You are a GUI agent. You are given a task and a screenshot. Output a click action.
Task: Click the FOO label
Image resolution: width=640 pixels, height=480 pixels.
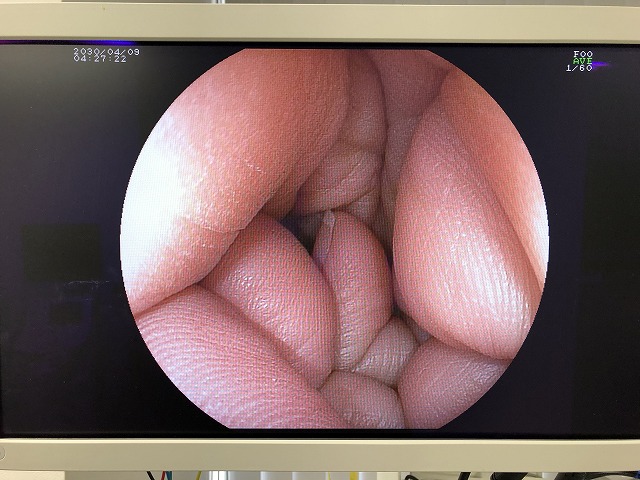(x=583, y=54)
